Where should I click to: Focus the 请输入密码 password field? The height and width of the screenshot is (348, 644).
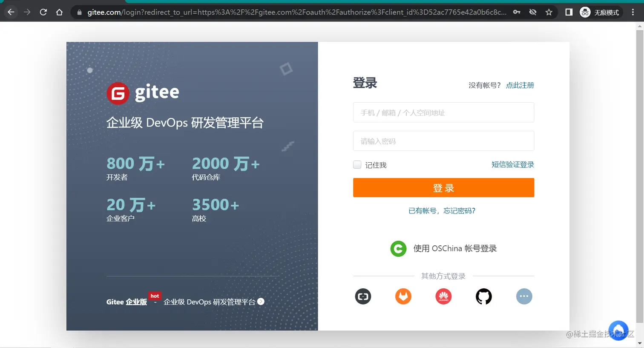click(x=443, y=141)
